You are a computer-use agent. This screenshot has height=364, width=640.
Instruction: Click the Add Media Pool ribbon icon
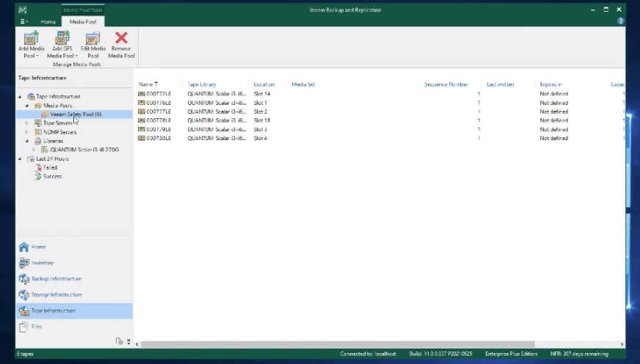point(31,38)
